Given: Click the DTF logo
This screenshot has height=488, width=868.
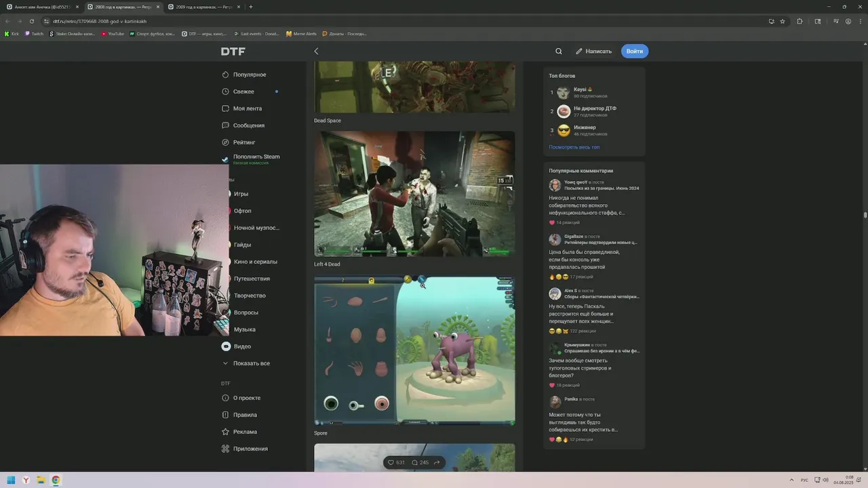Looking at the screenshot, I should [x=233, y=52].
